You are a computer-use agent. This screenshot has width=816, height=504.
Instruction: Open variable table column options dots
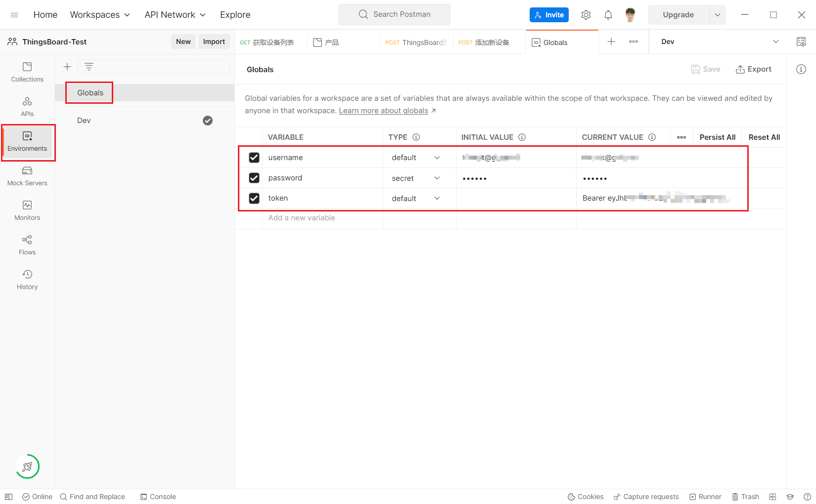click(x=681, y=137)
